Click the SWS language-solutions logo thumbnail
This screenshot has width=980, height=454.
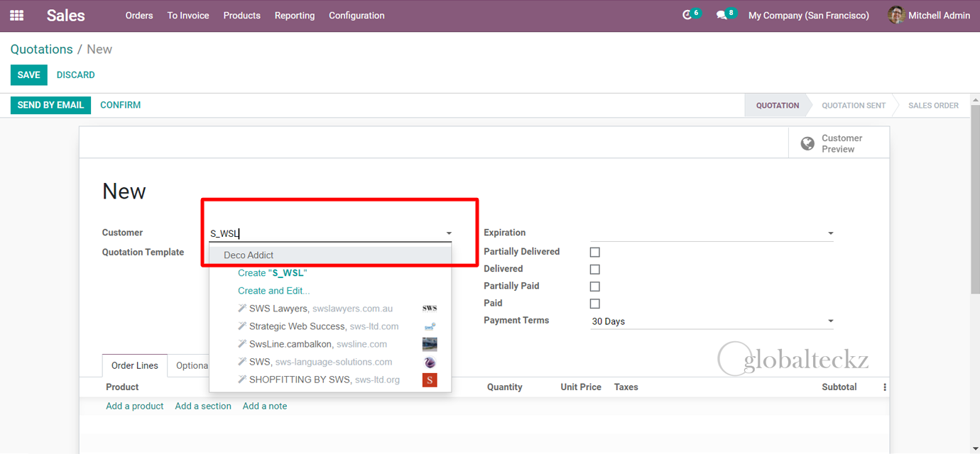click(430, 362)
